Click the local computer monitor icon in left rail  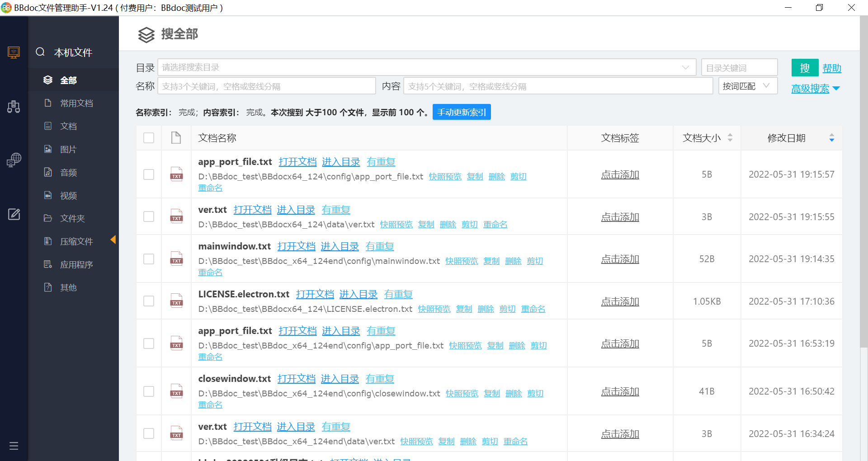point(14,52)
